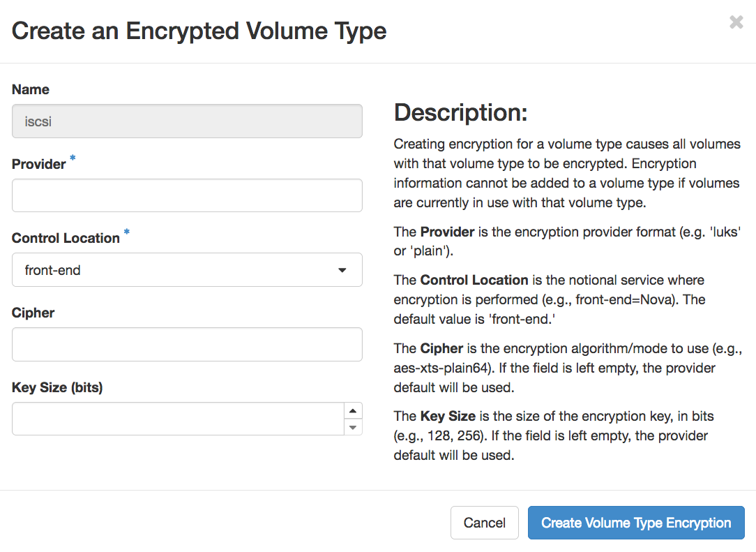Focus the Cipher text input field

[187, 344]
